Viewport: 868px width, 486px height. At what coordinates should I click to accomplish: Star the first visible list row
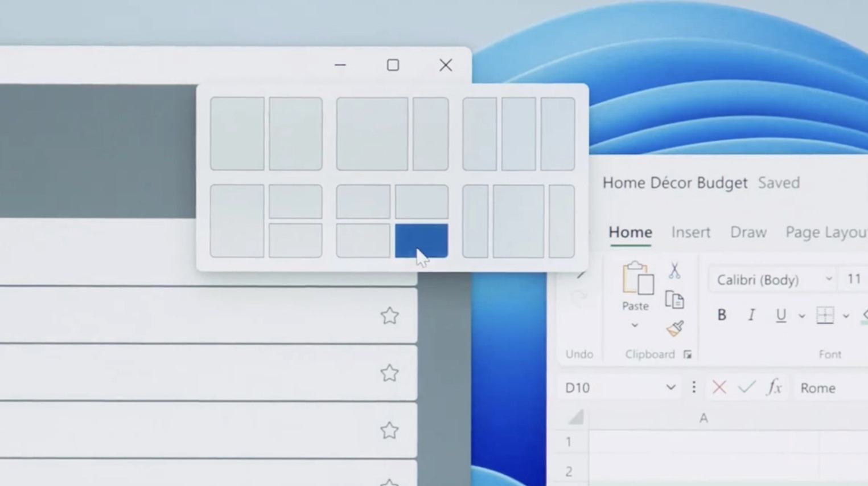389,316
